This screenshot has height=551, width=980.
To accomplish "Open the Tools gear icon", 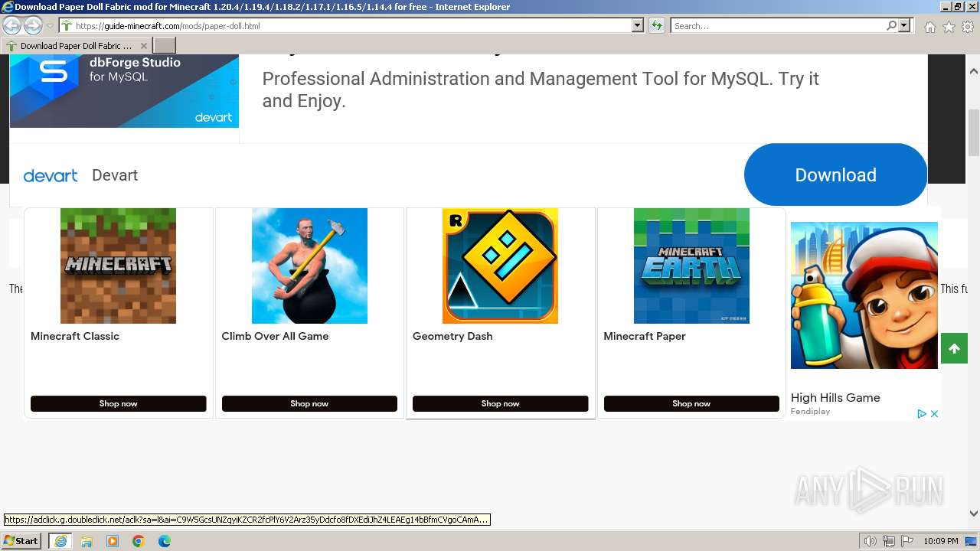I will tap(968, 27).
